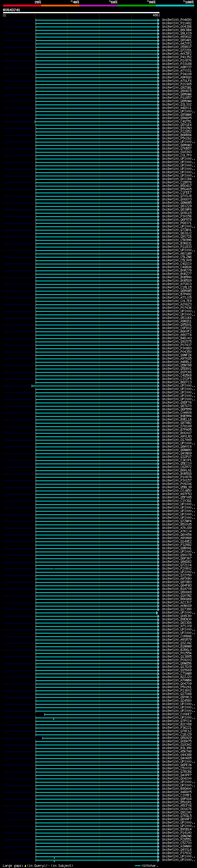Select the UniRef100_Q8S4R1 label
197x868 pixels.
pos(177,40)
